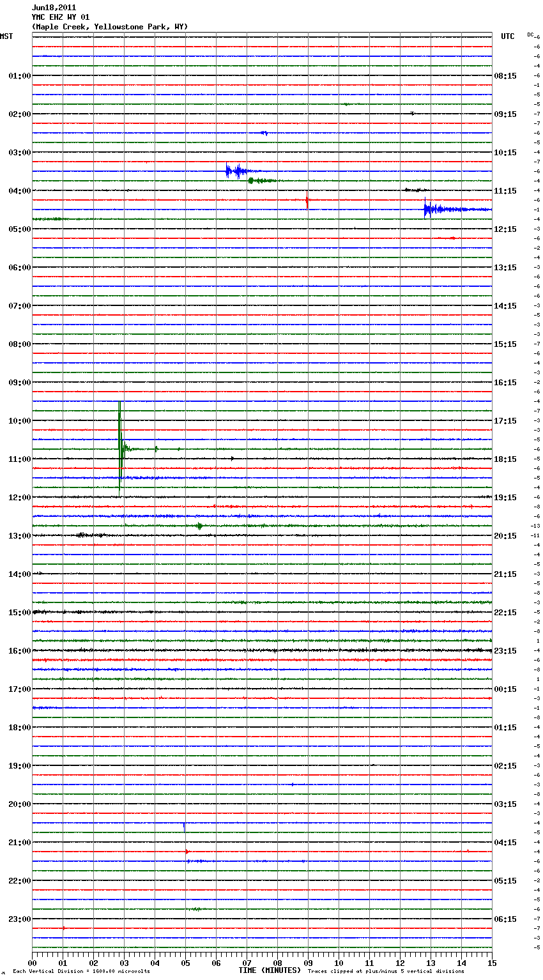This screenshot has height=980, width=543.
Task: Click the 03:15 UTC time label
Action: click(x=505, y=804)
